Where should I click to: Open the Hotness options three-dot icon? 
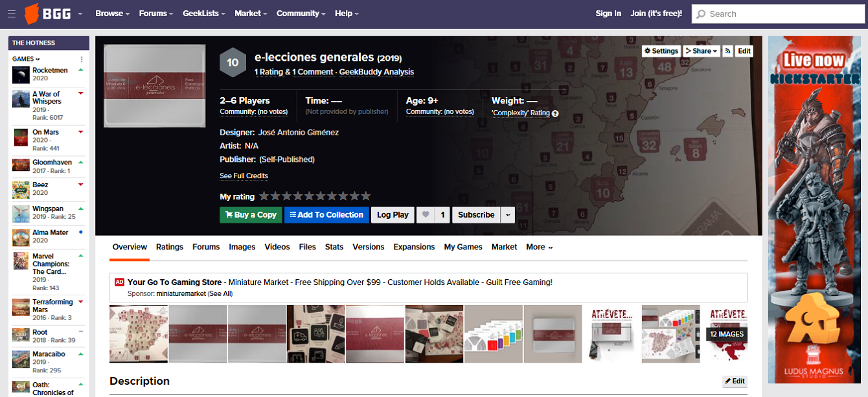[82, 59]
